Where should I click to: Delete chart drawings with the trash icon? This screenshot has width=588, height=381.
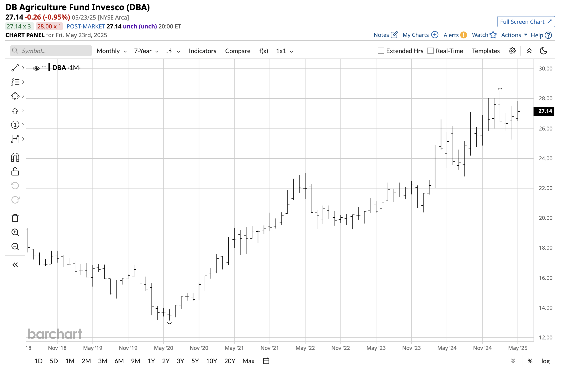click(x=15, y=218)
